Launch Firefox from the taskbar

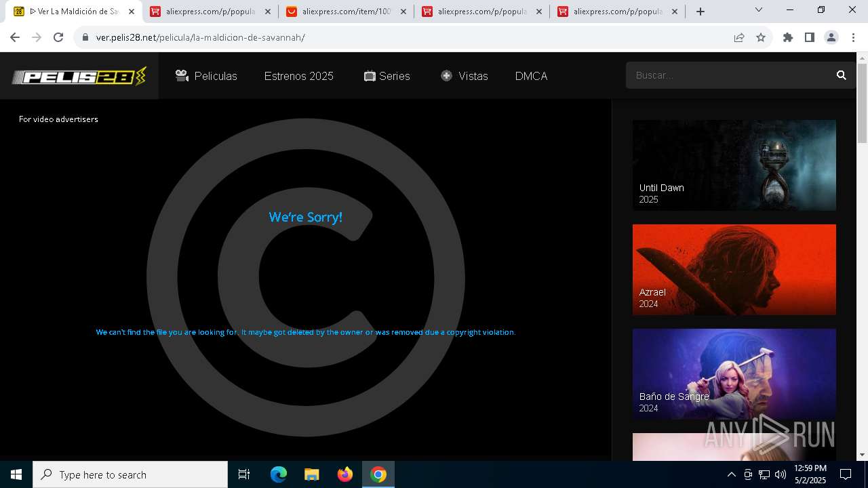(x=345, y=474)
